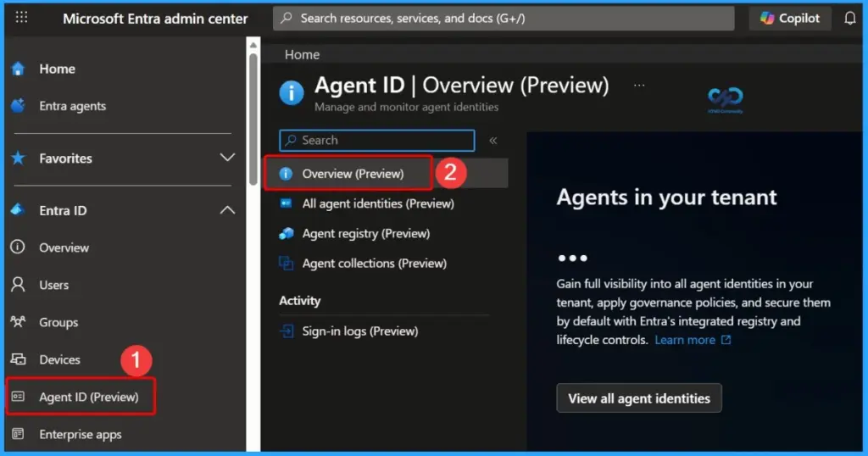The height and width of the screenshot is (456, 868).
Task: Expand the Favorites section chevron
Action: pyautogui.click(x=227, y=158)
